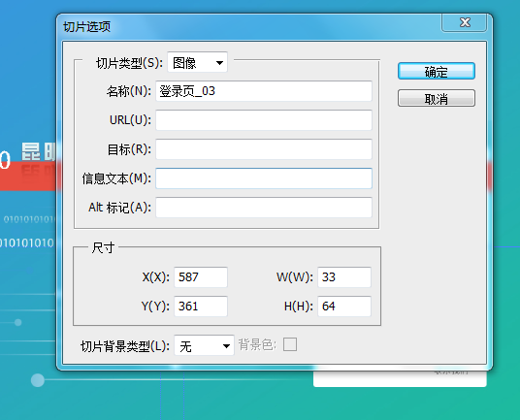Click the 取消 button

pos(437,98)
